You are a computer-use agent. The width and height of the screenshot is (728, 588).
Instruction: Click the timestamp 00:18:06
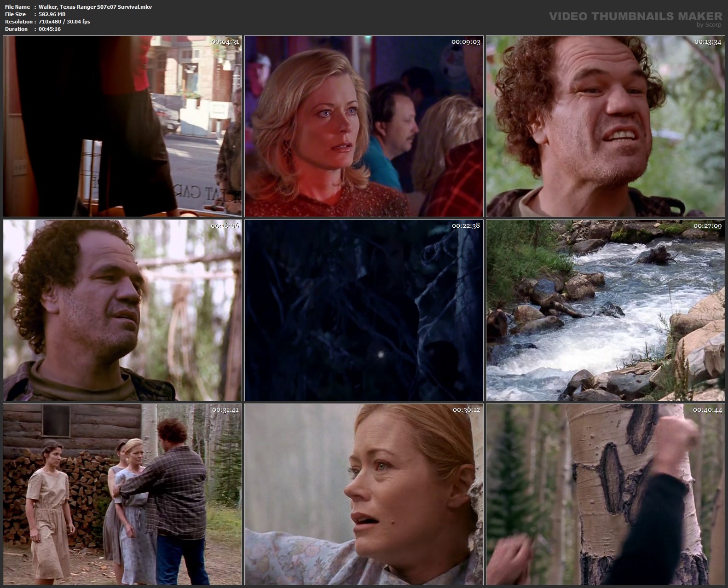[x=225, y=226]
